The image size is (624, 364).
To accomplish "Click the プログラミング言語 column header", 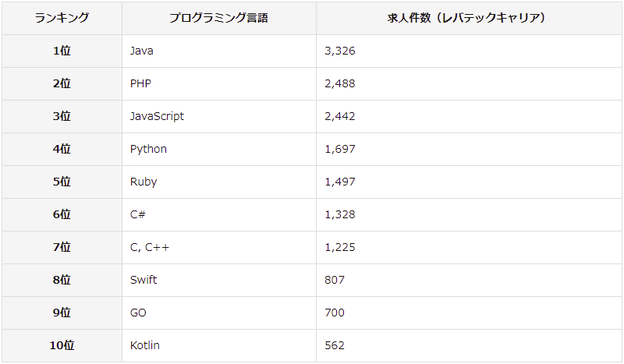I will click(219, 18).
